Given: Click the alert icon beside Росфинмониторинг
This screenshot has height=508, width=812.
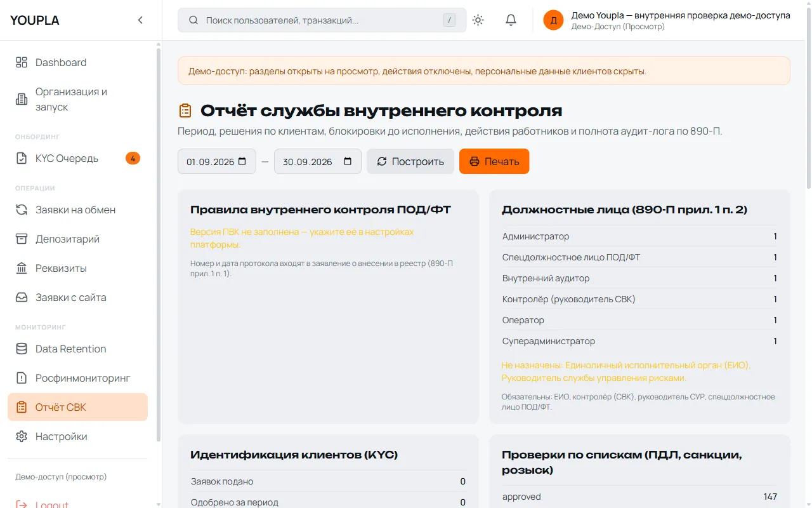Looking at the screenshot, I should click(22, 378).
